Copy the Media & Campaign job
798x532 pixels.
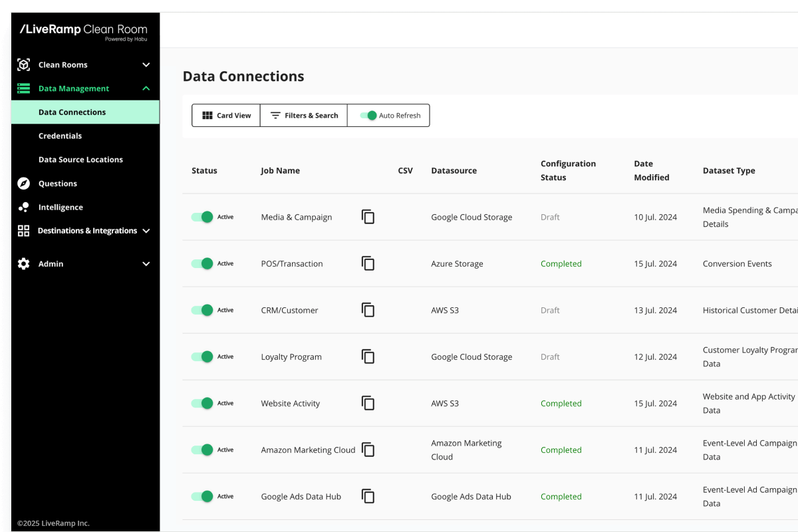368,217
